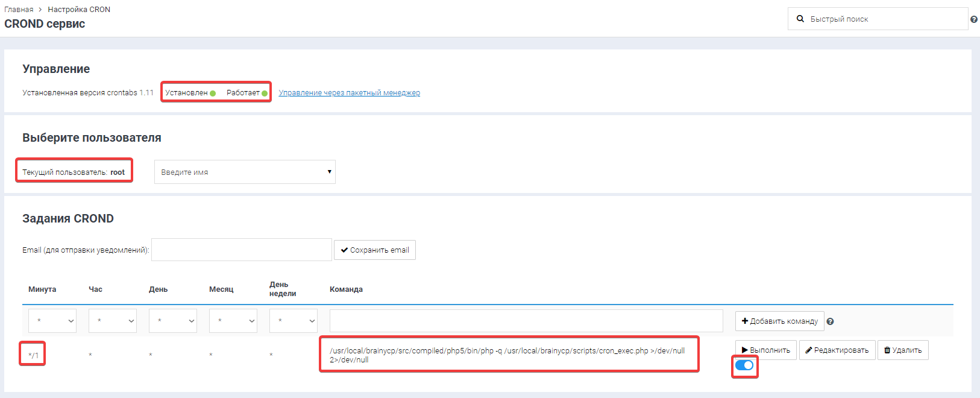Click the green status dot beside Работает
Screen dimensions: 980x398
pyautogui.click(x=265, y=93)
